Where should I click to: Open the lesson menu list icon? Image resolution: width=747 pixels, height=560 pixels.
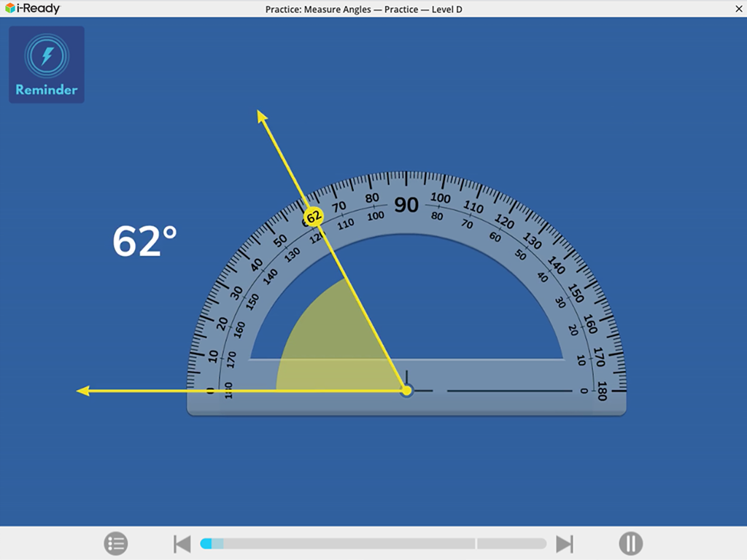coord(115,543)
